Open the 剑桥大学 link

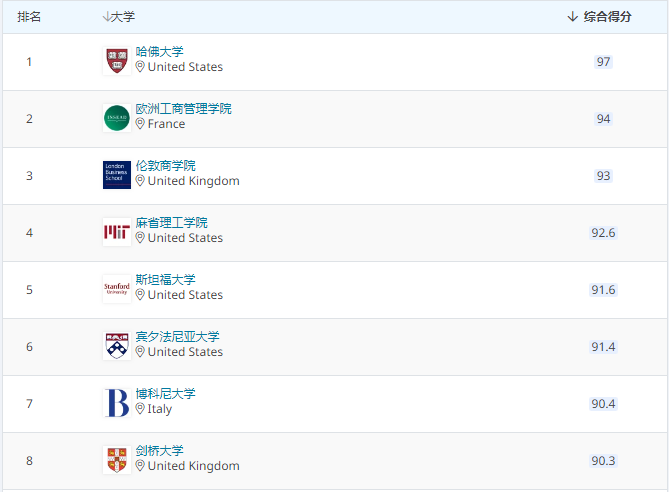click(x=160, y=451)
